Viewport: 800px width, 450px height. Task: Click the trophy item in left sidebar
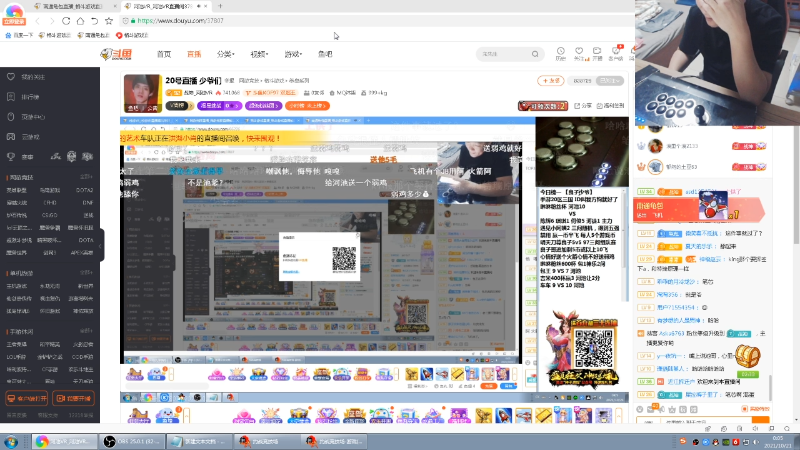point(20,157)
